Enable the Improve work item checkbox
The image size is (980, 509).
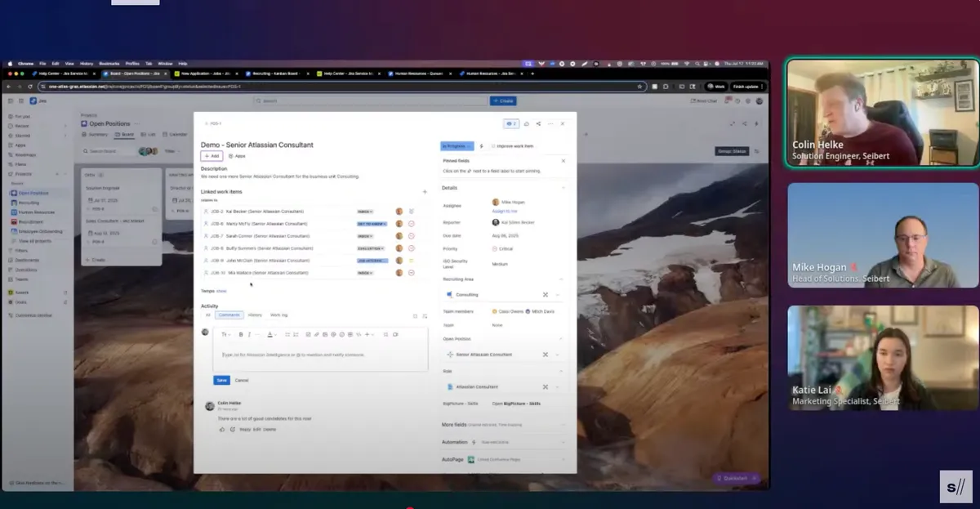click(x=494, y=145)
